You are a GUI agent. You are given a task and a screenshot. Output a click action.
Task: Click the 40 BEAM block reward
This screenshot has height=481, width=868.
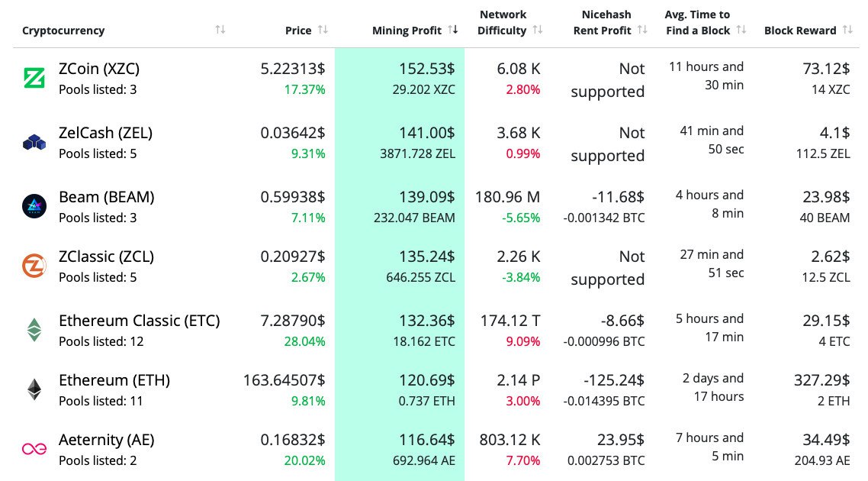point(825,218)
